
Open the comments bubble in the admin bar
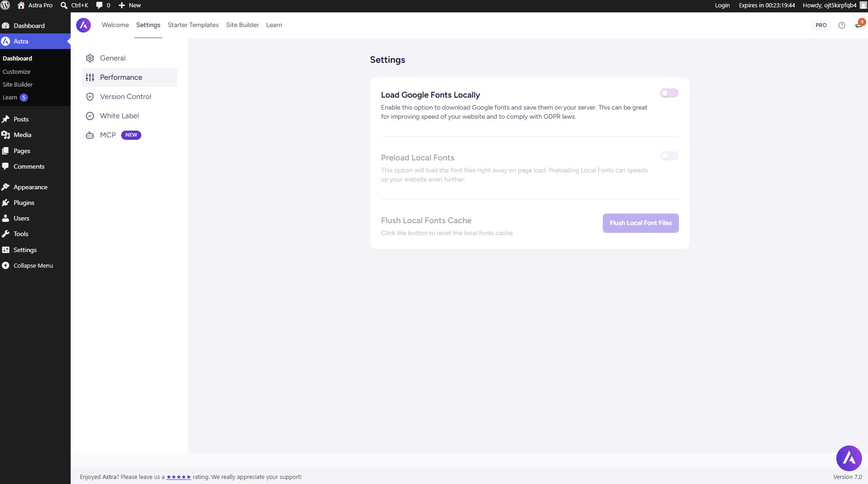103,5
